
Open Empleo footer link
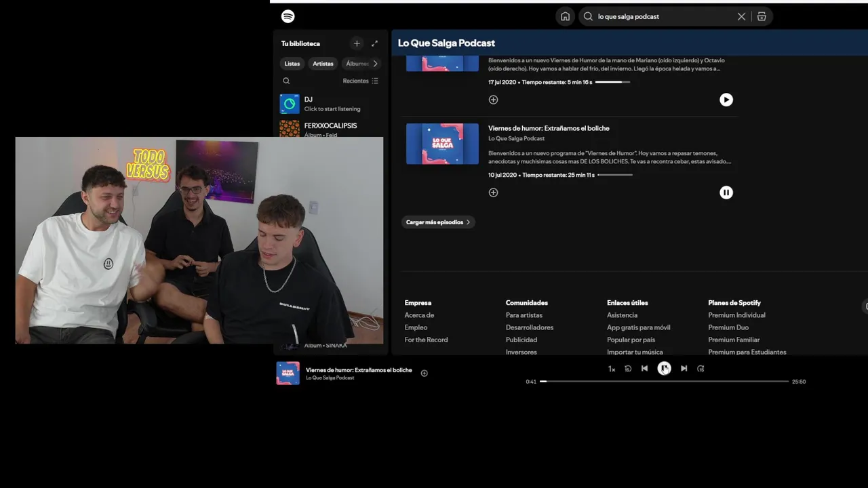coord(416,327)
